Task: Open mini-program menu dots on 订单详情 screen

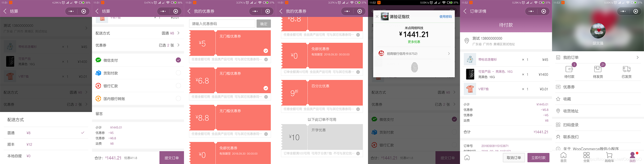Action: 531,11
